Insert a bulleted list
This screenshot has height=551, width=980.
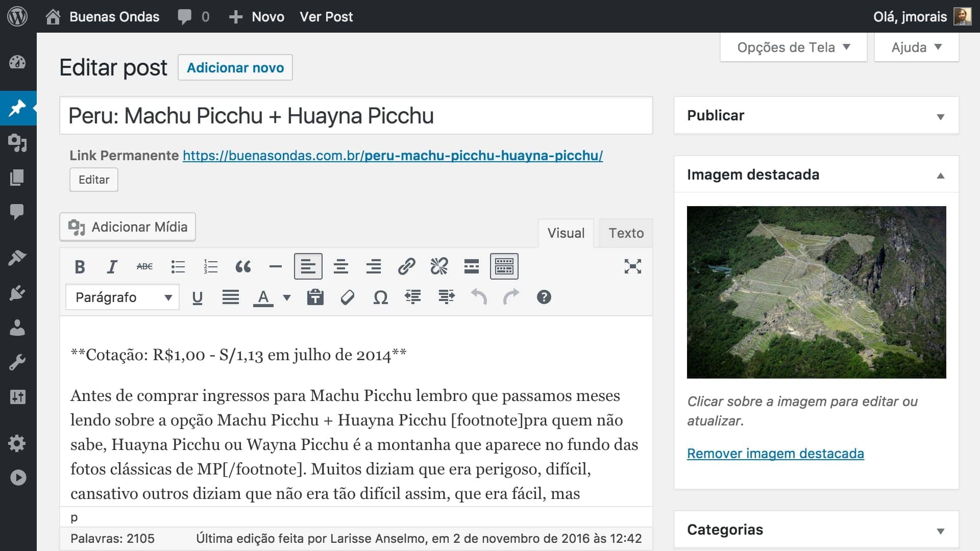[x=178, y=266]
